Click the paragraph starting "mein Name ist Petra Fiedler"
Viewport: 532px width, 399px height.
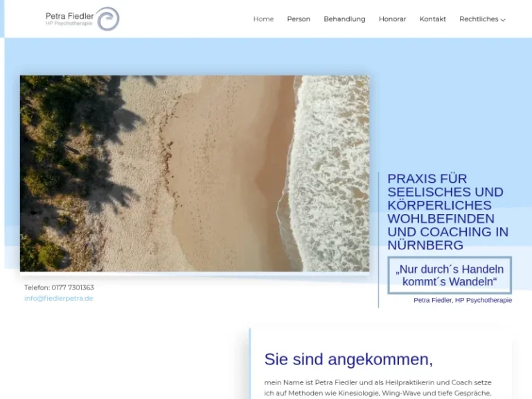[378, 388]
